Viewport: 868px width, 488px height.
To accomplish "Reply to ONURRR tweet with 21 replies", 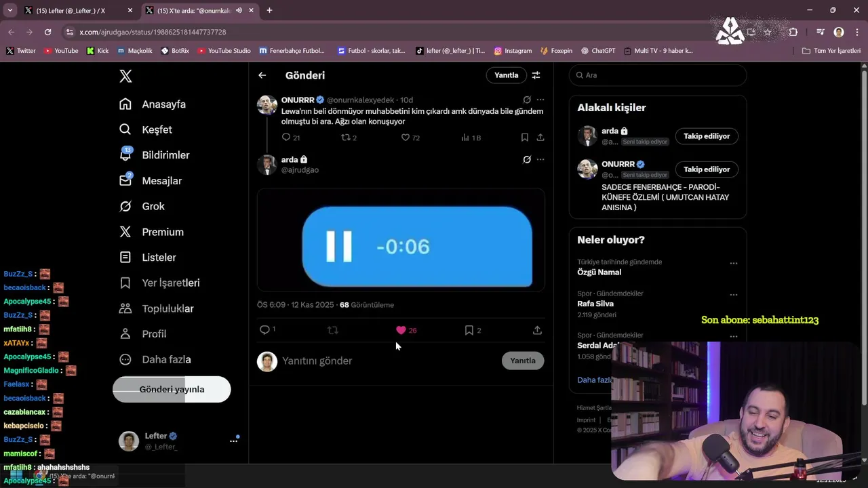I will (290, 138).
